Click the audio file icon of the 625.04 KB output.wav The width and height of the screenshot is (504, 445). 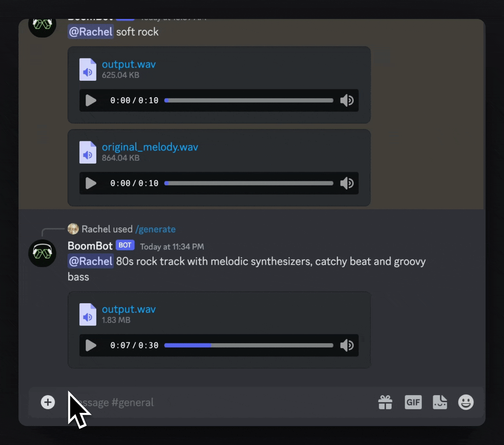point(87,70)
